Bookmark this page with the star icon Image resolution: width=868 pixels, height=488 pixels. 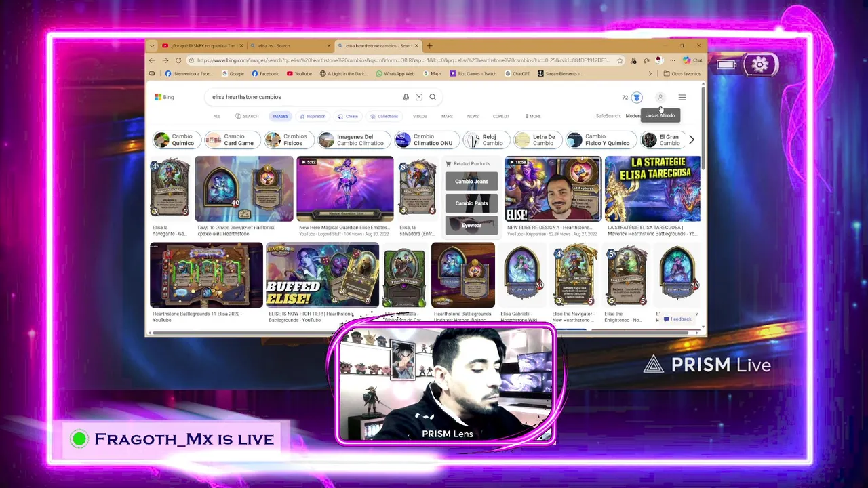click(620, 60)
